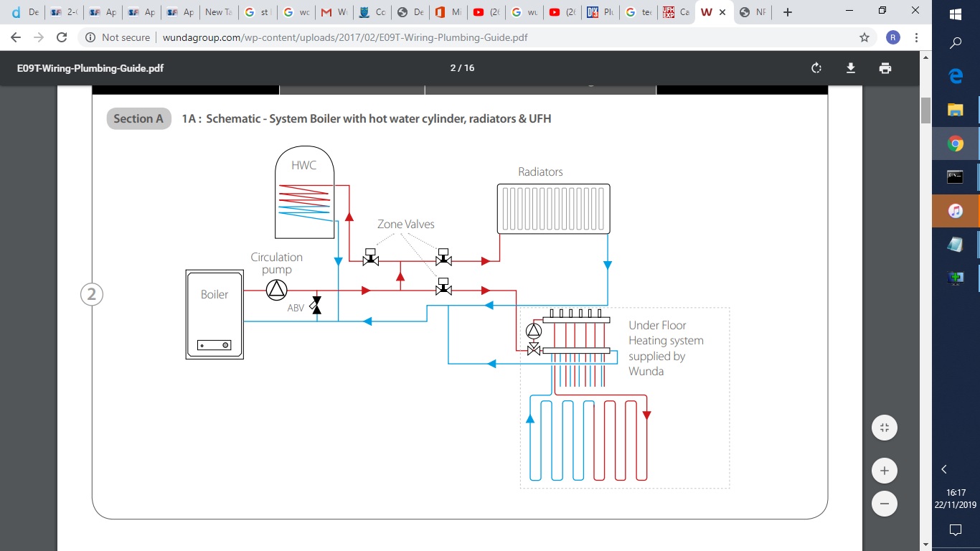This screenshot has width=980, height=551.
Task: Click the address bar URL
Action: (344, 37)
